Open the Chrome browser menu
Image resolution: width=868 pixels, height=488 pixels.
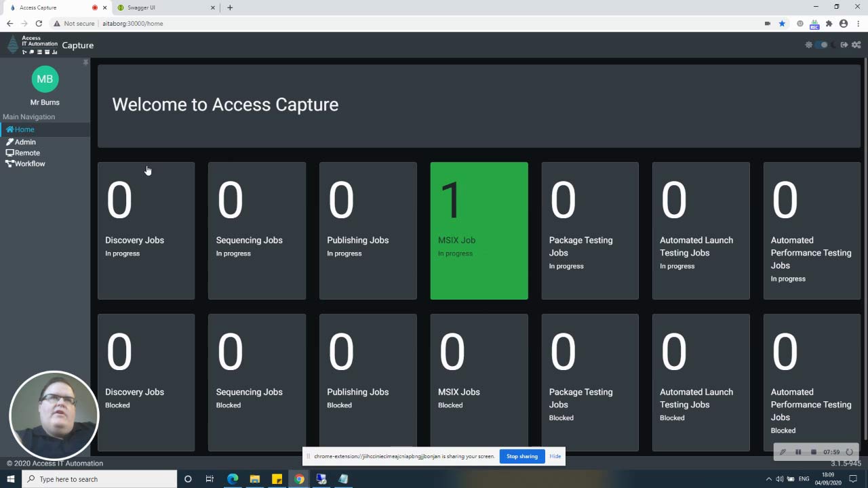point(859,24)
